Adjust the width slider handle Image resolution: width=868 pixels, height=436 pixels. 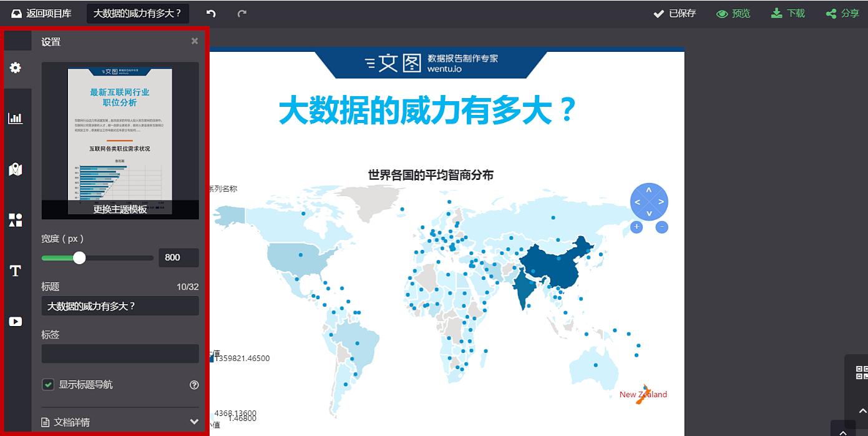tap(80, 257)
